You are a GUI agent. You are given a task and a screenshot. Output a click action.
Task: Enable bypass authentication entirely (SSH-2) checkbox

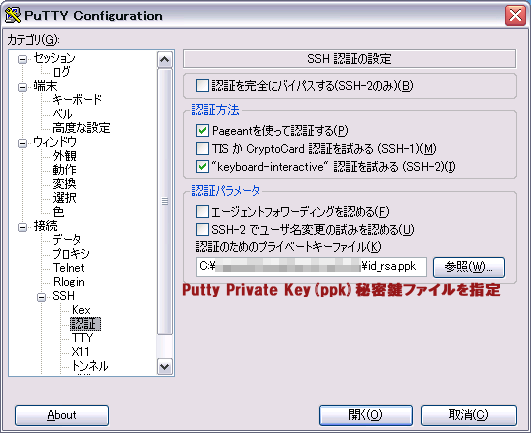coord(202,86)
